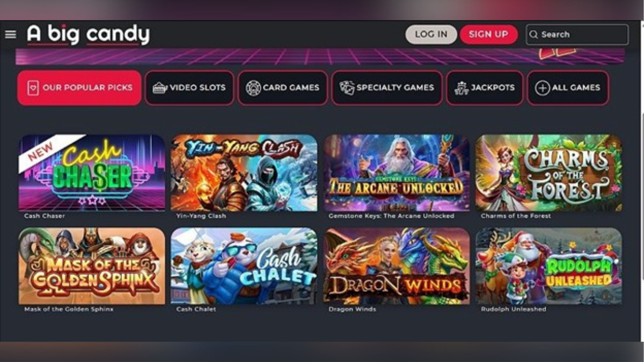
Task: Switch to the Video Slots tab
Action: click(189, 87)
